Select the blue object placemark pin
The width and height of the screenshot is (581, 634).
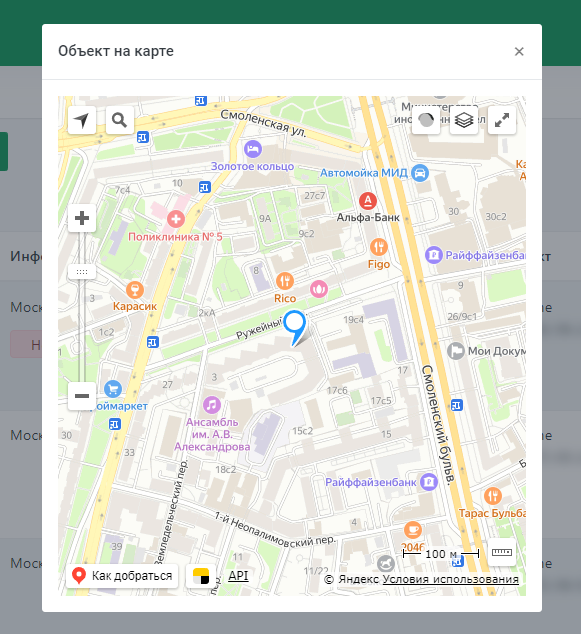[295, 328]
